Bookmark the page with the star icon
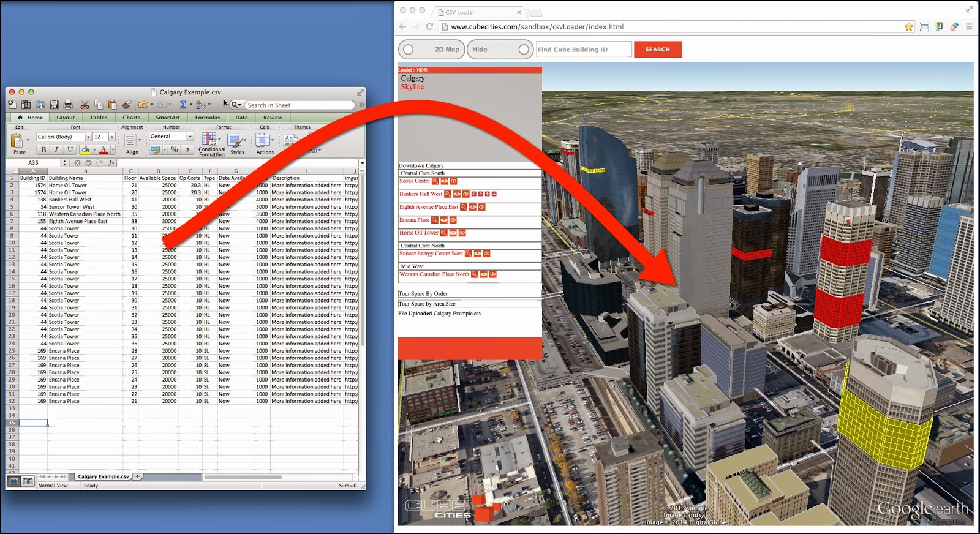This screenshot has height=534, width=980. (909, 27)
